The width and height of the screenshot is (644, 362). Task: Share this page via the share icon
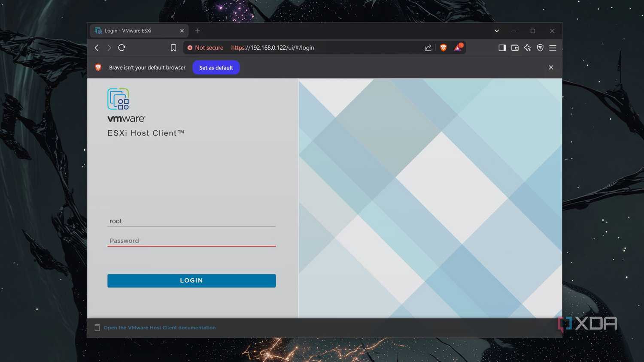pos(428,48)
